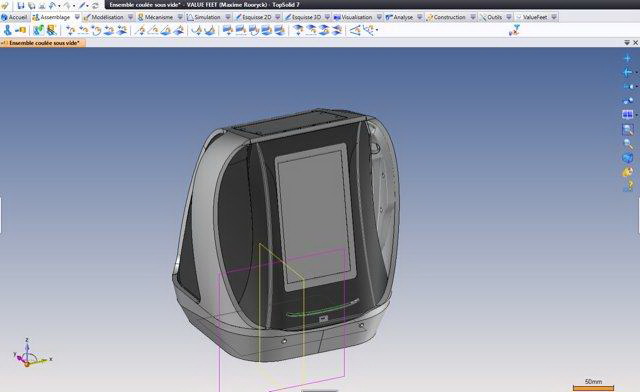Expand the Assemblage tab dropdown arrow
Image resolution: width=640 pixels, height=392 pixels.
point(77,17)
